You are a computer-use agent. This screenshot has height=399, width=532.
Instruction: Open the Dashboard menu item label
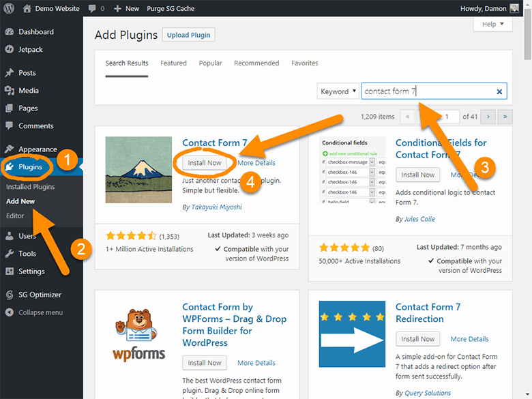tap(36, 31)
